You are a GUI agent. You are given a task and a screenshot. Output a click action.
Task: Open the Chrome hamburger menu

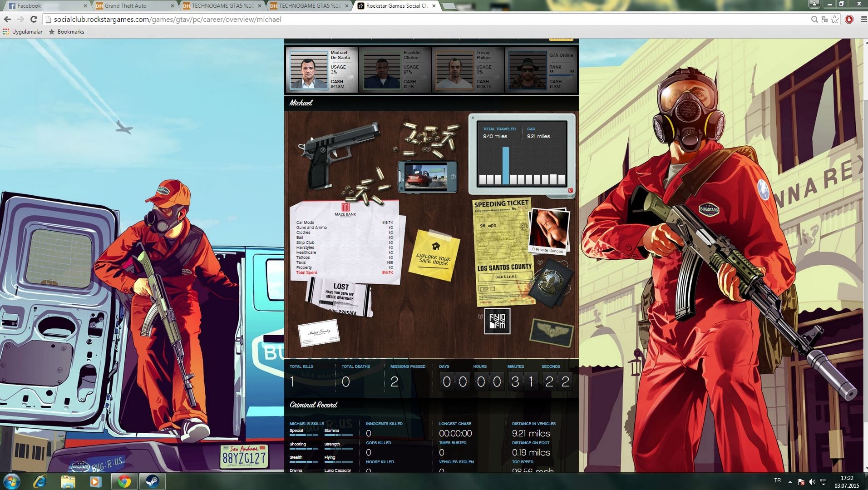coord(863,19)
